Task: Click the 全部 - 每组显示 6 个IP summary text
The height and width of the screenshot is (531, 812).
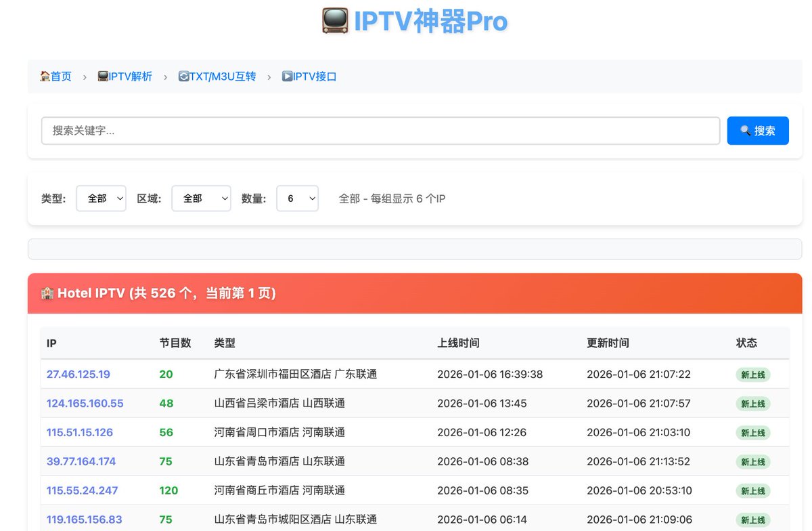Action: click(392, 198)
